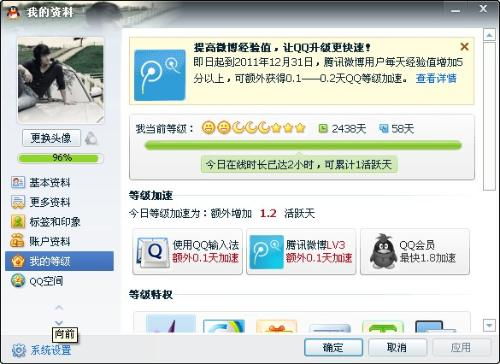
Task: Click the sidebar up chevron
Action: click(59, 307)
